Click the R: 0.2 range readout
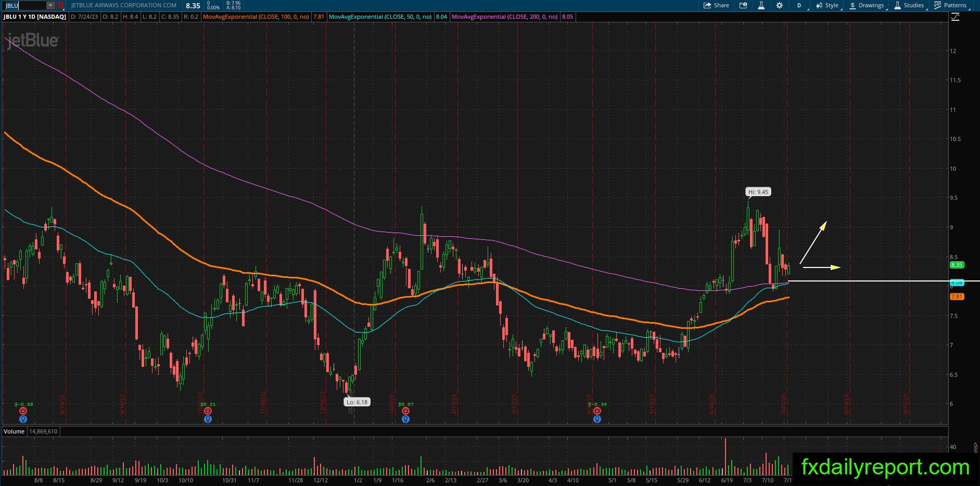 [x=191, y=17]
